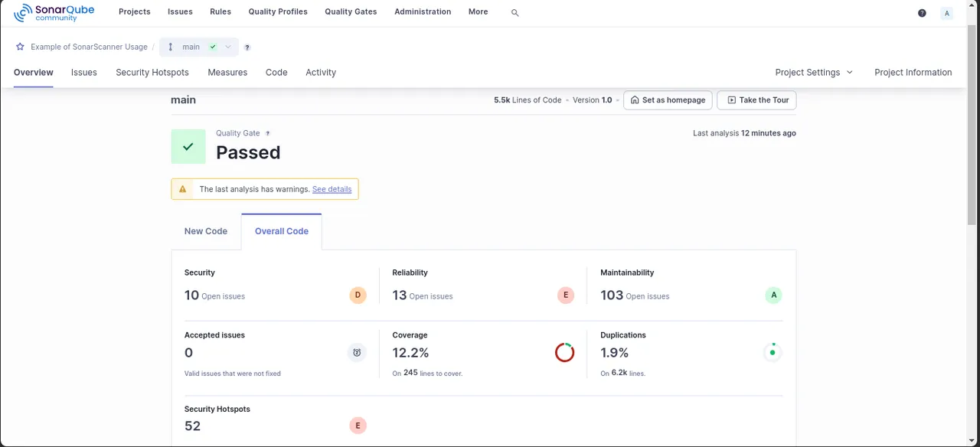Click the Version 1.0 text
980x447 pixels.
click(x=593, y=100)
